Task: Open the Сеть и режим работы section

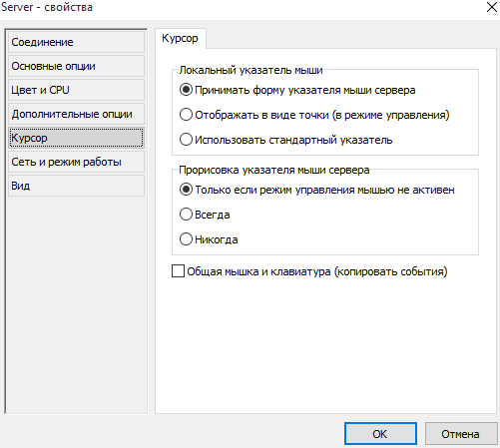Action: point(76,162)
